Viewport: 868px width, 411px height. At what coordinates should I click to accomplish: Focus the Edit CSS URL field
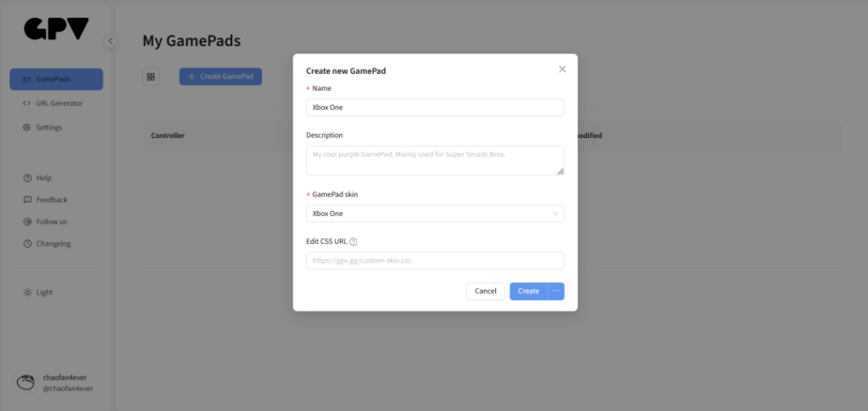pos(435,261)
